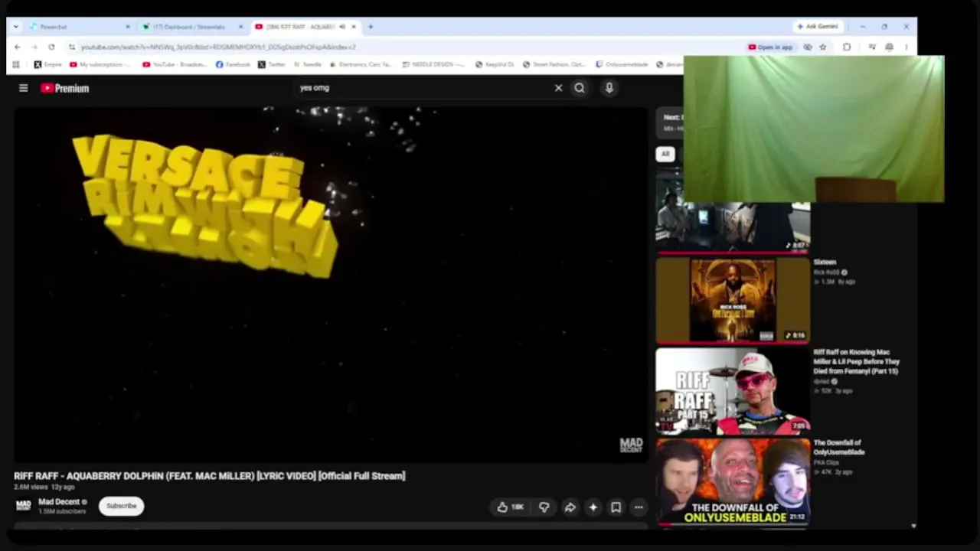Select the All filter chip
Screen dimensions: 980x551
click(x=665, y=154)
